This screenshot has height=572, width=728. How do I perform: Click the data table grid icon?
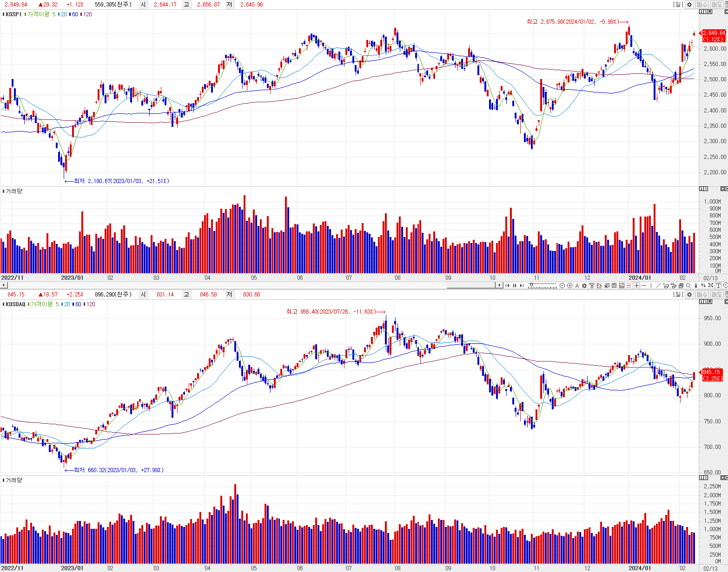(614, 285)
